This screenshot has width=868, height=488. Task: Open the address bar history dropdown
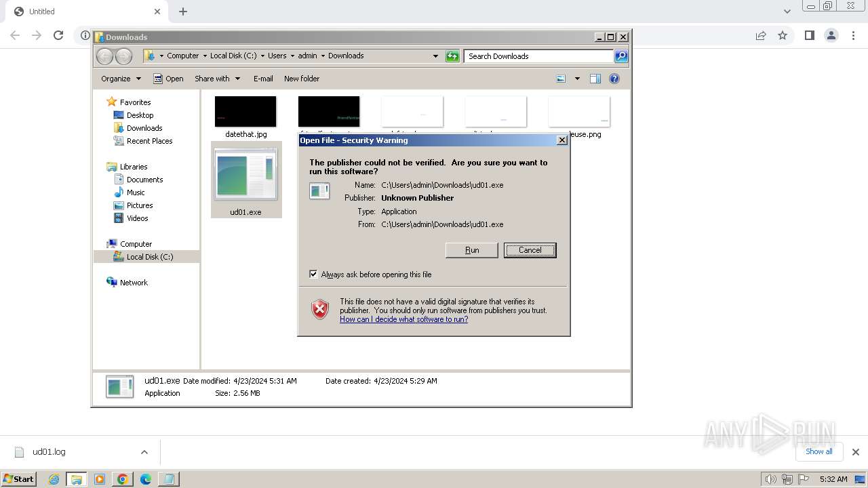[x=435, y=56]
